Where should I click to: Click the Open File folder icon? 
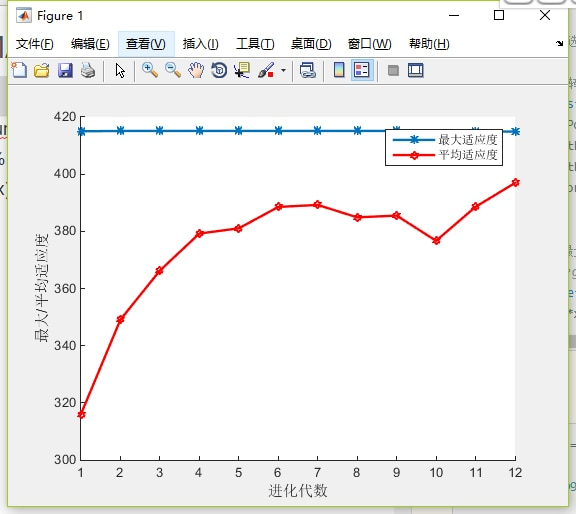pyautogui.click(x=42, y=70)
